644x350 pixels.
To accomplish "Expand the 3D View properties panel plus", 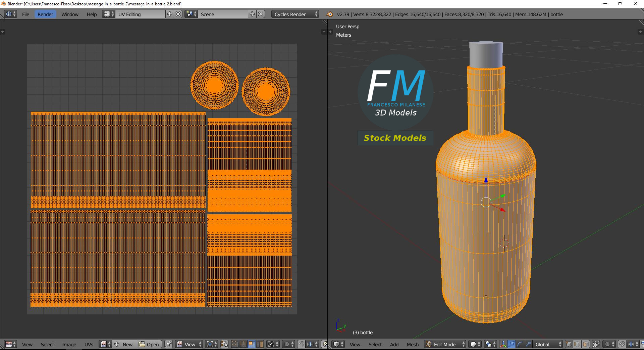I will (x=640, y=32).
